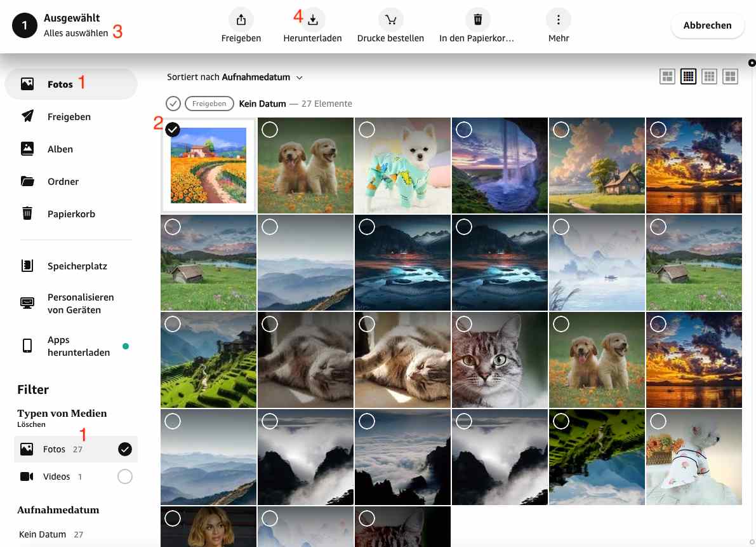Image resolution: width=756 pixels, height=547 pixels.
Task: Check the circle on the white dog in floral dress
Action: [x=658, y=421]
